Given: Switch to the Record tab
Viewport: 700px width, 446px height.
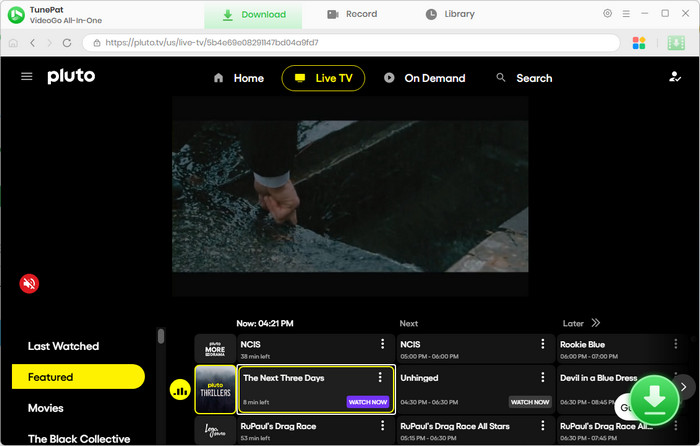Looking at the screenshot, I should (352, 15).
